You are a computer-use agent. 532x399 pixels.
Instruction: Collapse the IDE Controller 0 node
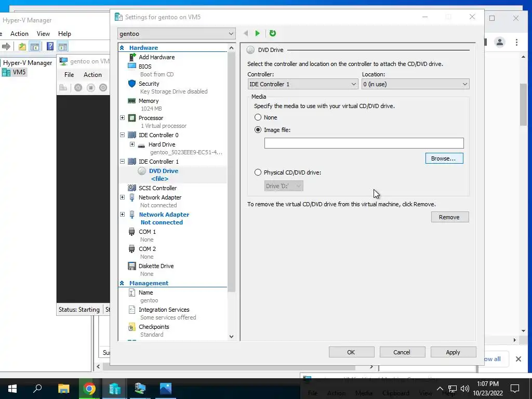[123, 135]
